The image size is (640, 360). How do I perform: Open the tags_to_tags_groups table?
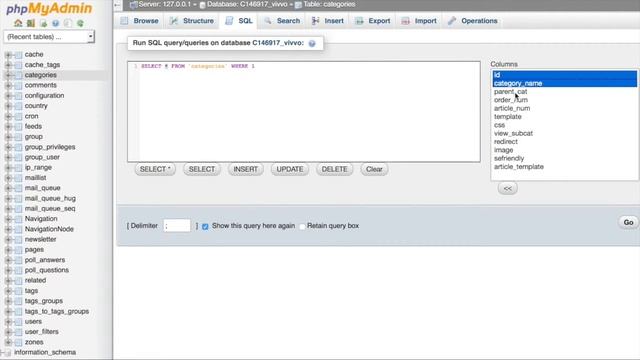(x=57, y=311)
